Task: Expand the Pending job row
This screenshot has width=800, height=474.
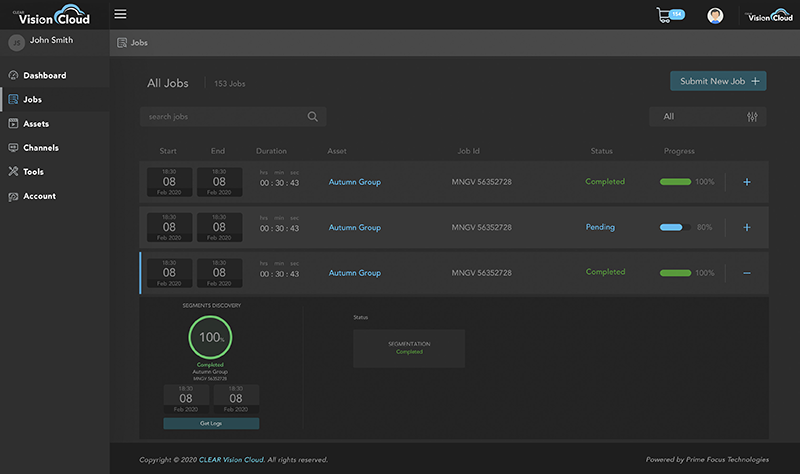Action: coord(746,227)
